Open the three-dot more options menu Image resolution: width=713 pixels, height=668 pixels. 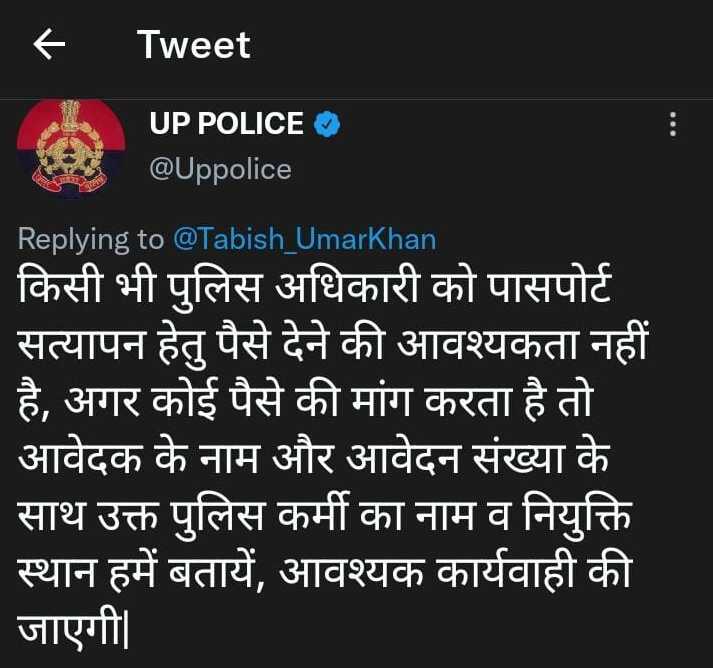click(673, 124)
